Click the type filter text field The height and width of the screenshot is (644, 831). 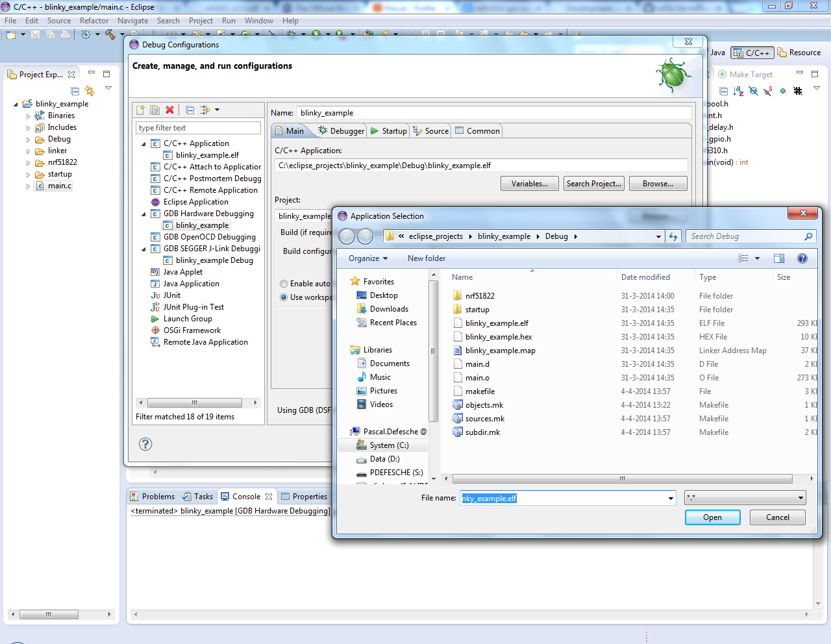coord(198,128)
